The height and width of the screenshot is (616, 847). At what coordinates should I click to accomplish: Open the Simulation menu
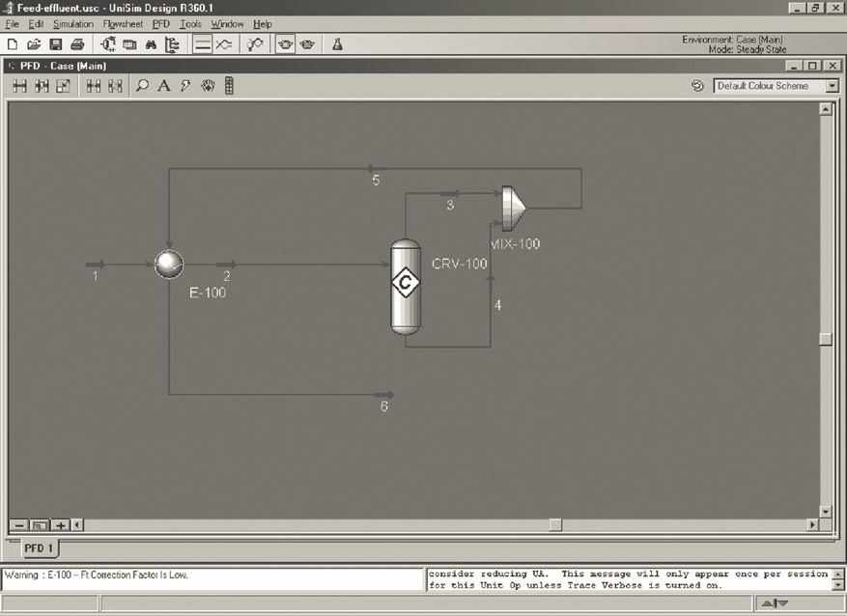point(73,23)
